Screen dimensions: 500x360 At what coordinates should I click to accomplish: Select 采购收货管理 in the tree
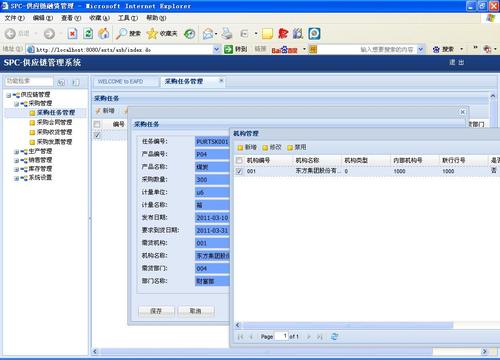tap(55, 132)
